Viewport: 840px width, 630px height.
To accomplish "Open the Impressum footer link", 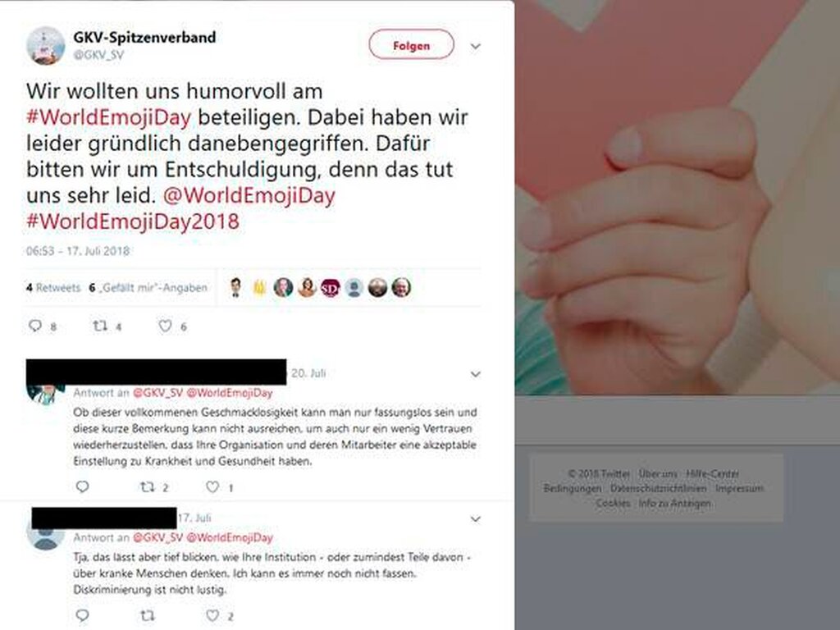I will point(739,489).
